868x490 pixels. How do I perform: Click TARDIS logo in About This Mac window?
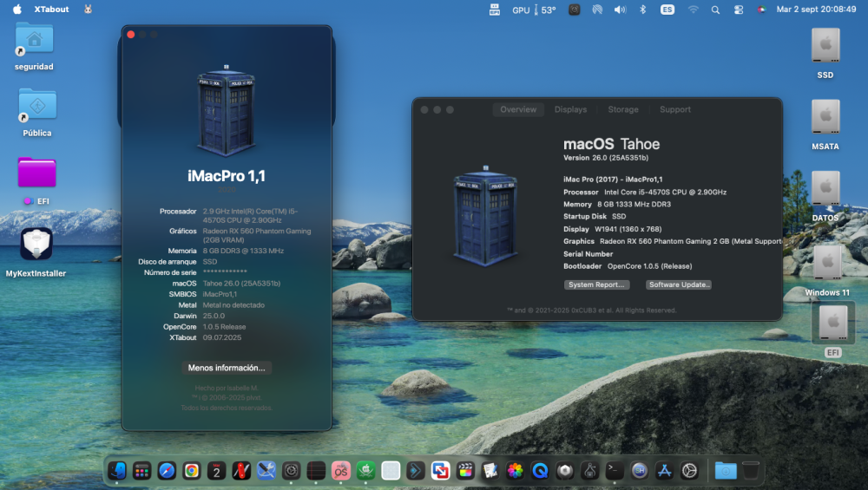(485, 216)
